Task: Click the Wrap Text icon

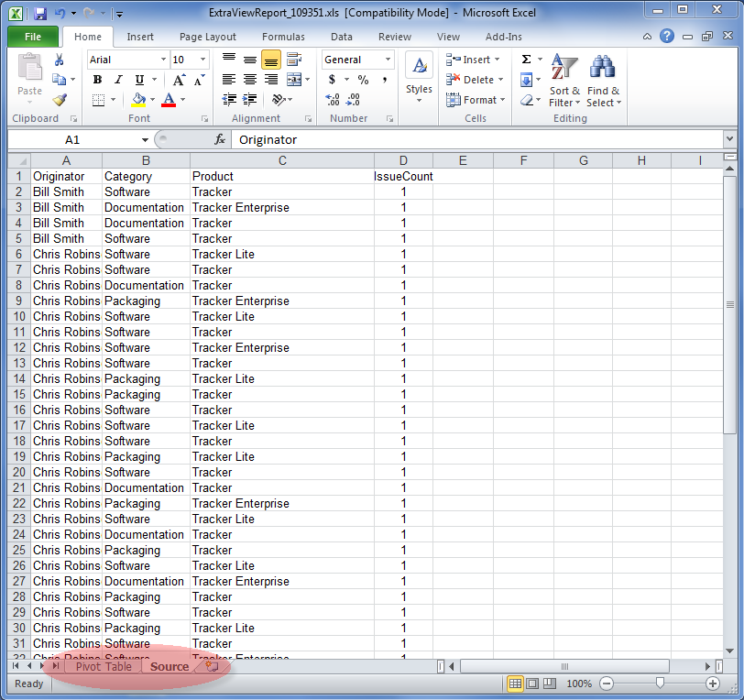Action: (x=294, y=60)
